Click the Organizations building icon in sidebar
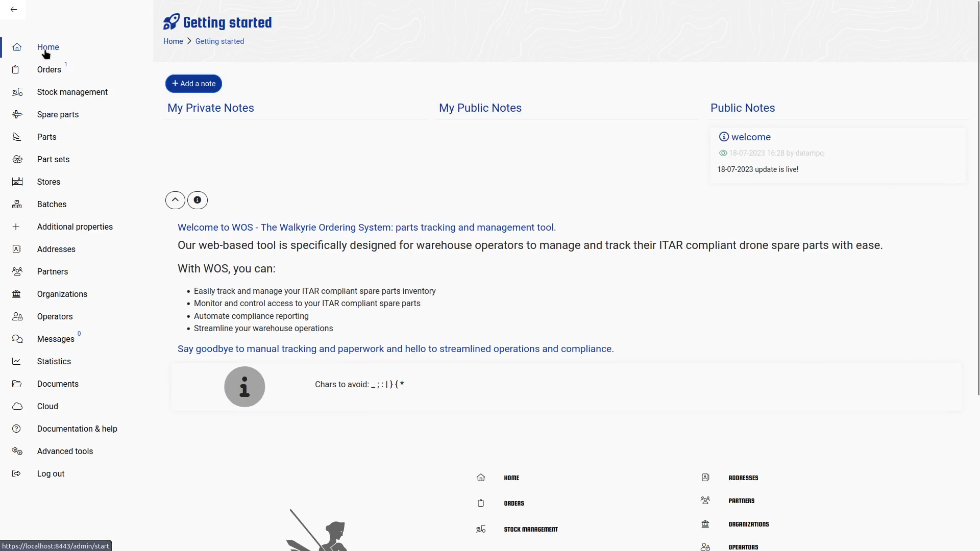The width and height of the screenshot is (980, 551). (x=17, y=294)
